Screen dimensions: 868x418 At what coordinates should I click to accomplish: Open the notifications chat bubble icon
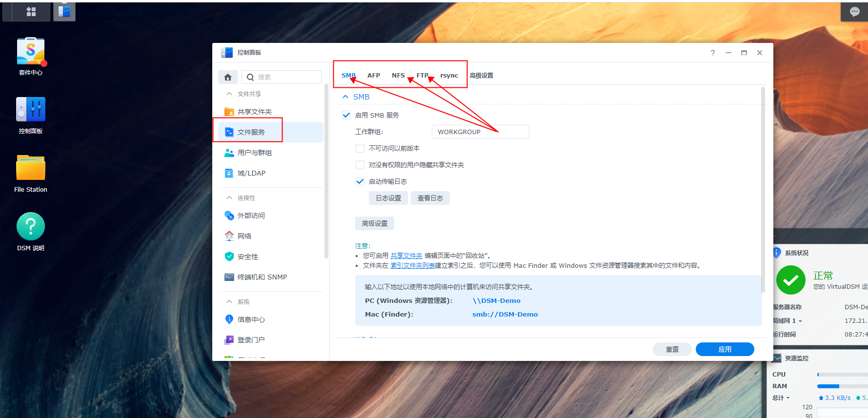[x=854, y=12]
